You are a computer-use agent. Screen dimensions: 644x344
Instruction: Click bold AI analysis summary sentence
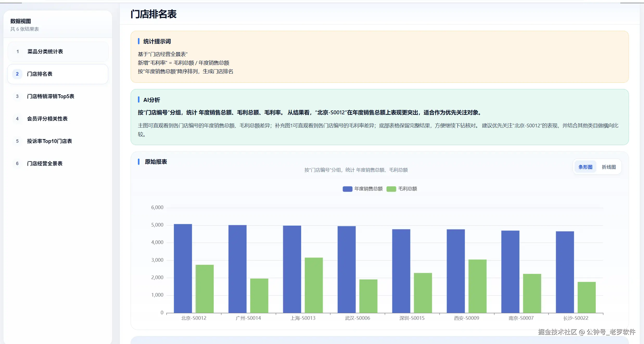click(310, 112)
